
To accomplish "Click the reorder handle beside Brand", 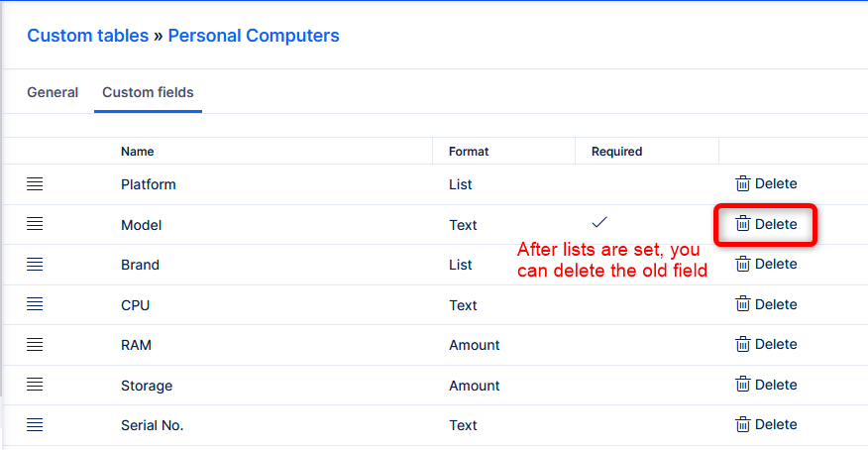I will (x=35, y=265).
